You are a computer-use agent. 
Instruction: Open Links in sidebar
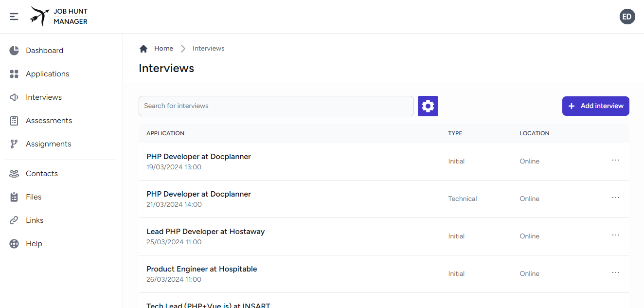pos(61,220)
